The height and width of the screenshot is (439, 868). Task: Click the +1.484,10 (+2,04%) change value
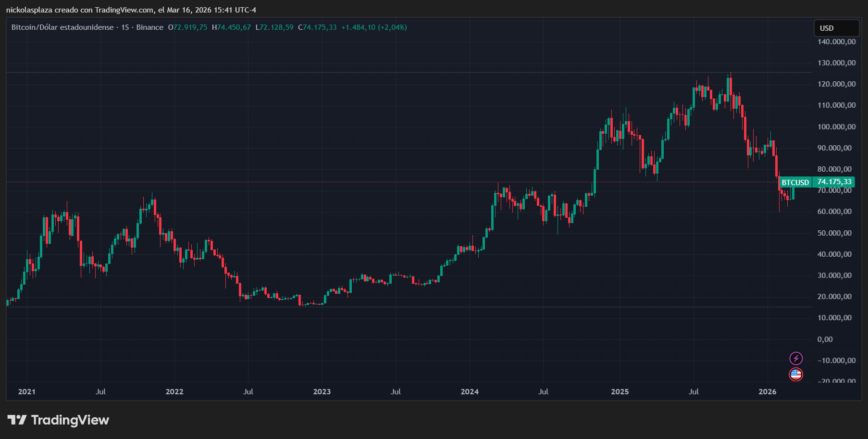[x=374, y=27]
